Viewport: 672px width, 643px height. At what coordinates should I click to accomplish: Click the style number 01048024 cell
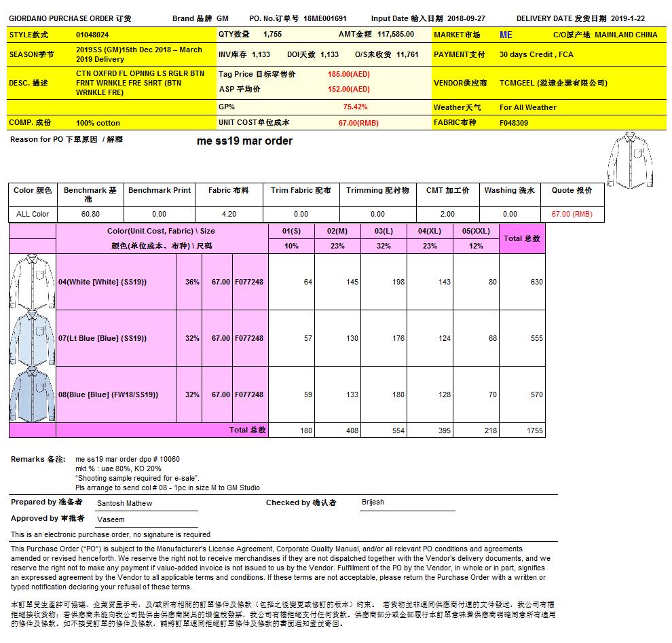pyautogui.click(x=92, y=34)
